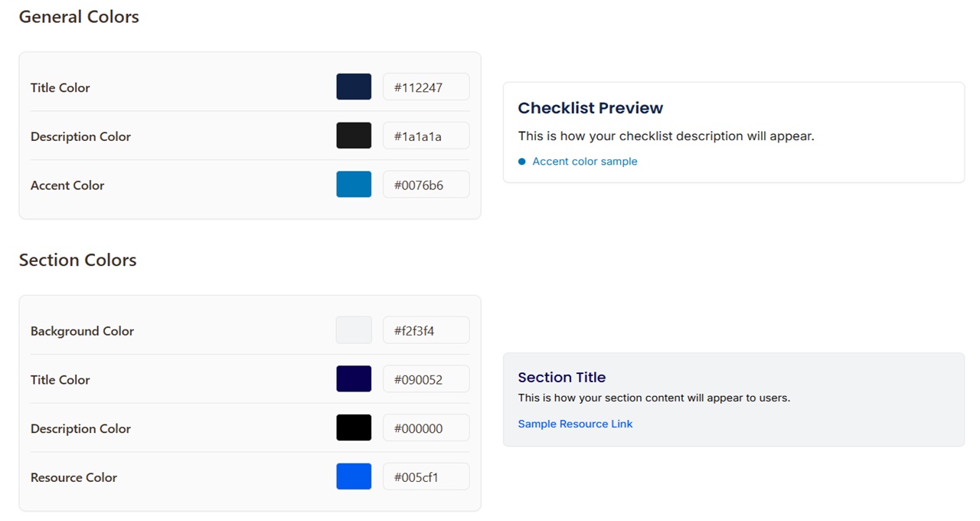980x521 pixels.
Task: Click the accent bullet dot in preview
Action: pos(522,162)
